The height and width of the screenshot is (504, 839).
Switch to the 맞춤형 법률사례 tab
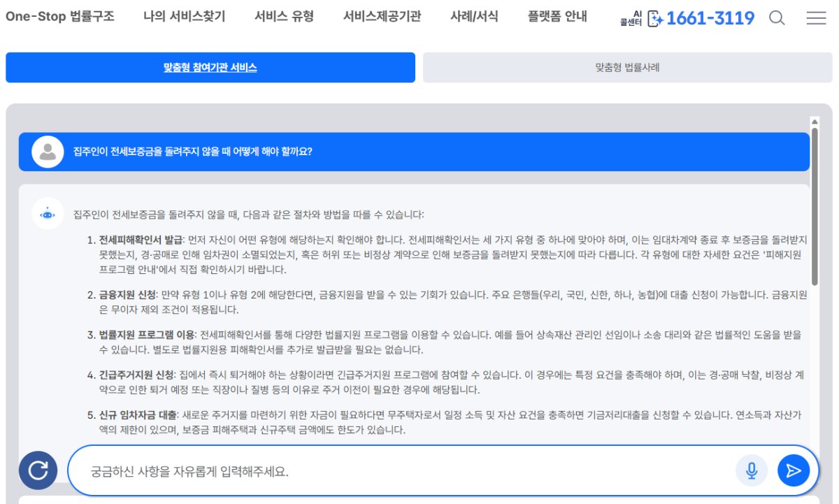(x=626, y=67)
